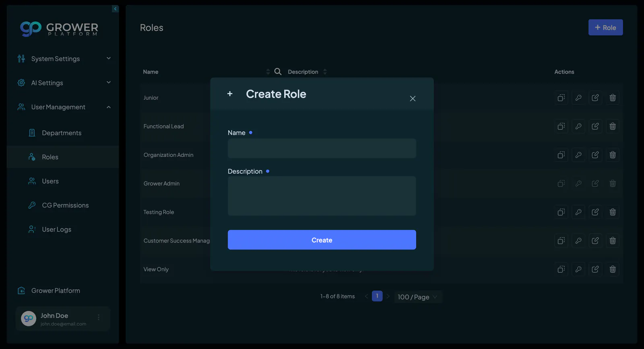
Task: Delete the Junior role
Action: tap(613, 98)
